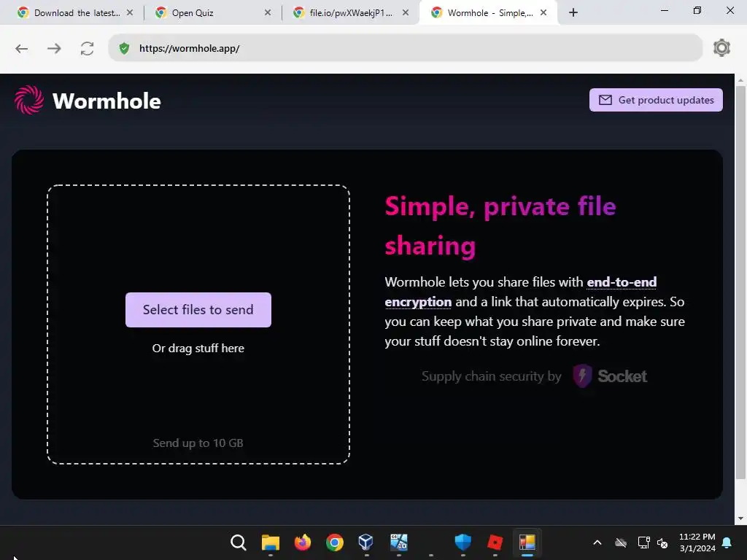Image resolution: width=747 pixels, height=560 pixels.
Task: Close the Download the latest tab
Action: click(x=130, y=13)
